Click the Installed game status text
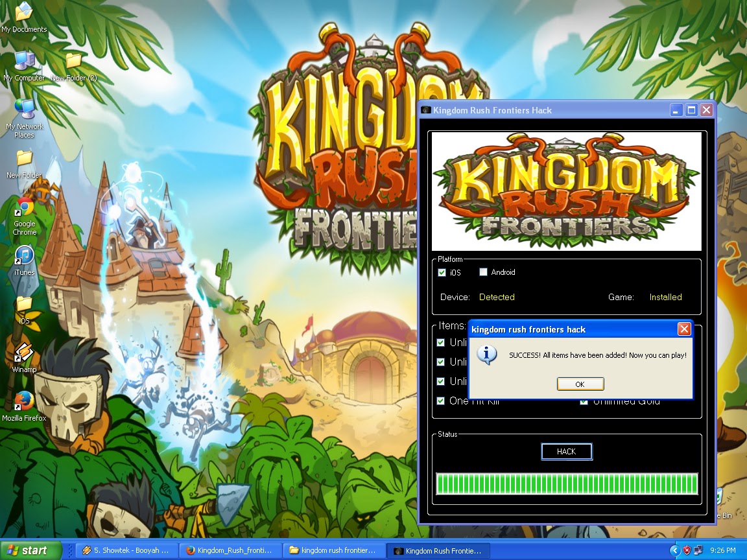The image size is (747, 560). tap(665, 297)
